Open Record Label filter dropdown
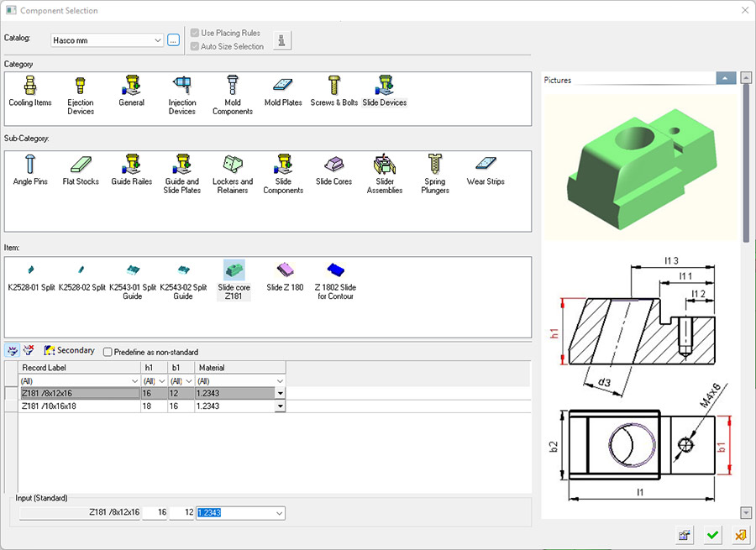The height and width of the screenshot is (550, 756). (135, 381)
